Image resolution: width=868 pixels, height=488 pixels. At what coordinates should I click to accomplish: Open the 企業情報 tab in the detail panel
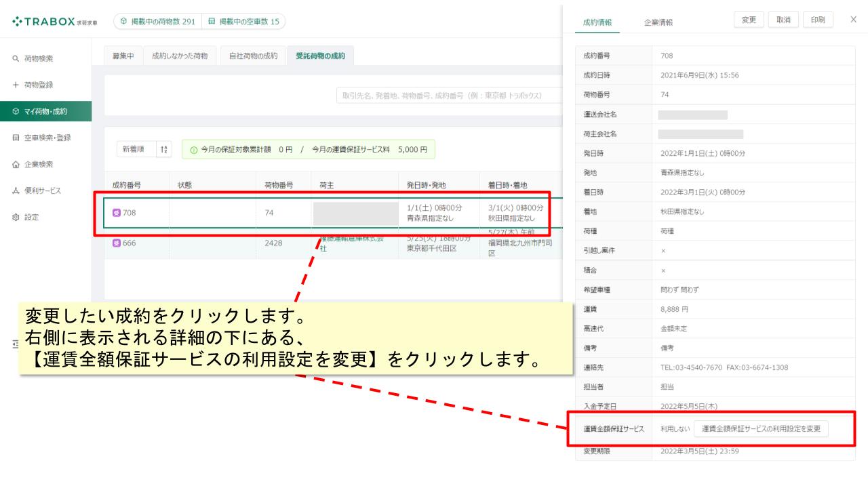click(658, 22)
